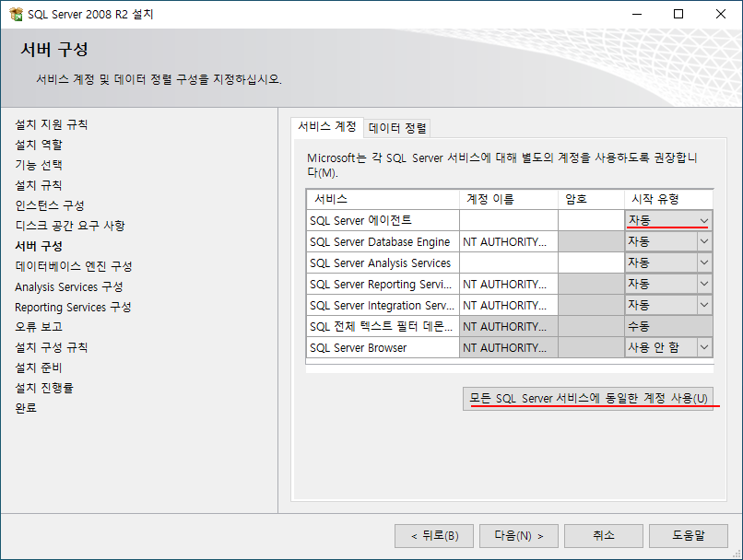
Task: Open startup type dropdown for SQL Server Browser
Action: pyautogui.click(x=704, y=347)
